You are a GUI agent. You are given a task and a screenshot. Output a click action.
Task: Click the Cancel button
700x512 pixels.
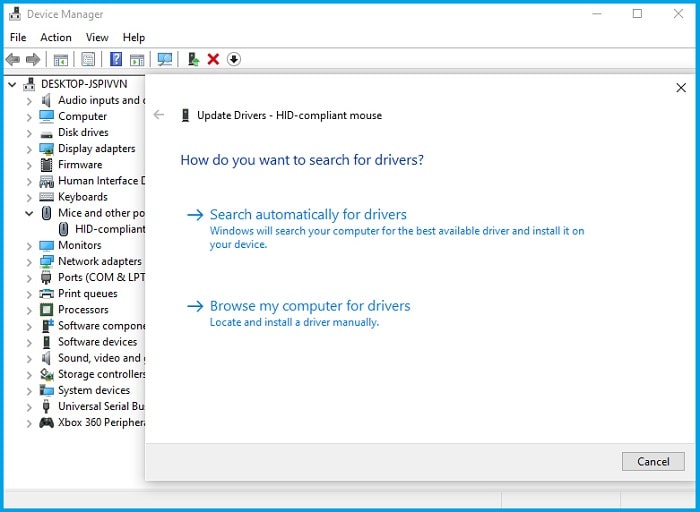point(653,461)
